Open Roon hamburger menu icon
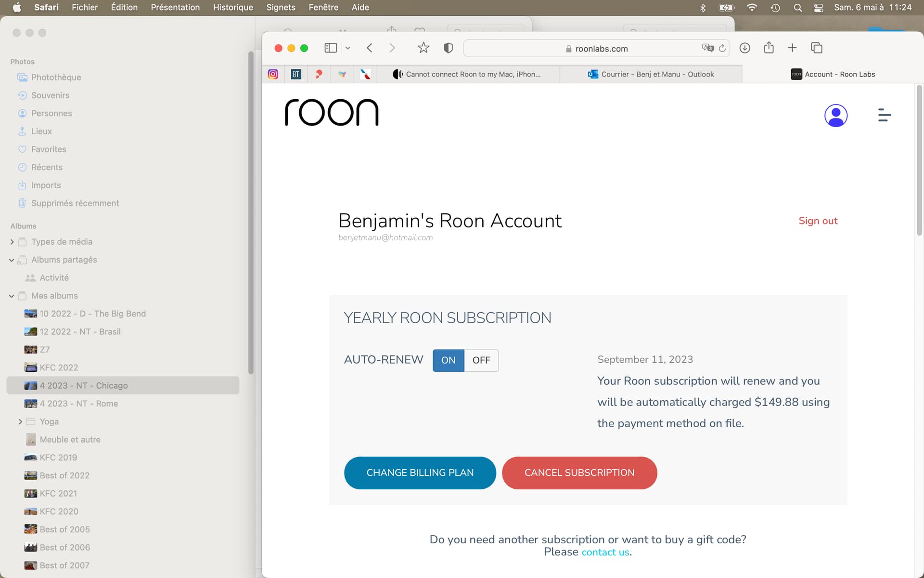Screen dimensions: 924x578 [884, 115]
